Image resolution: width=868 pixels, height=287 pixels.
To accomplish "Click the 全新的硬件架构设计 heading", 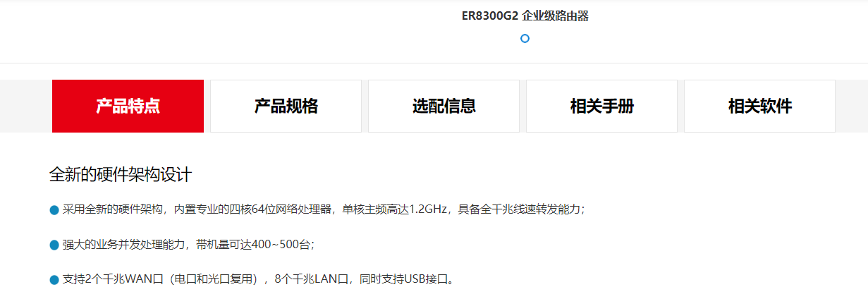I will (x=121, y=175).
